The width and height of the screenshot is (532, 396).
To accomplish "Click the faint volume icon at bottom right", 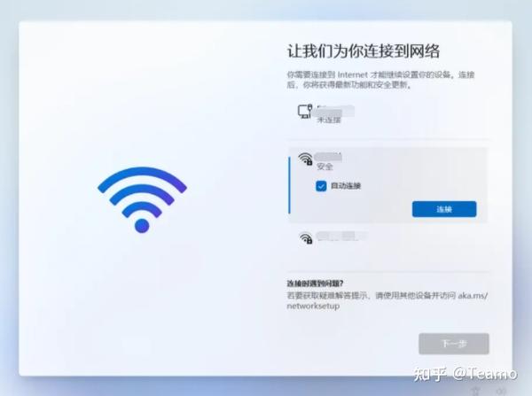I will coord(501,392).
